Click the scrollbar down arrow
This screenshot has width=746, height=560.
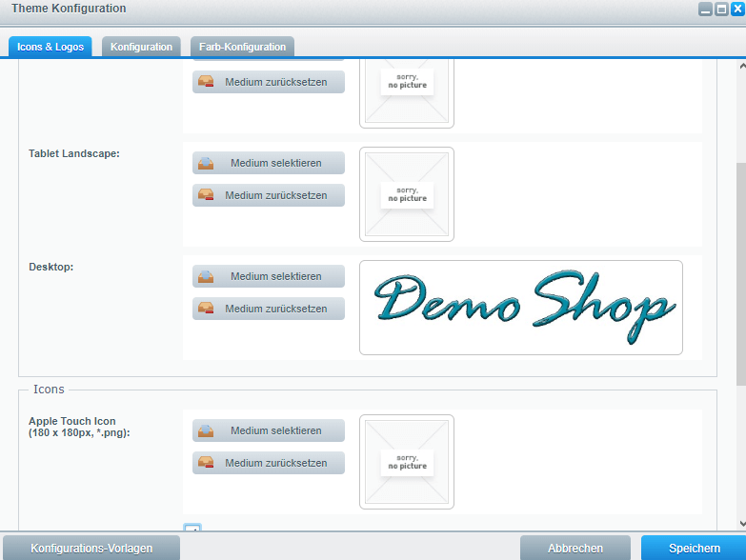click(x=741, y=523)
